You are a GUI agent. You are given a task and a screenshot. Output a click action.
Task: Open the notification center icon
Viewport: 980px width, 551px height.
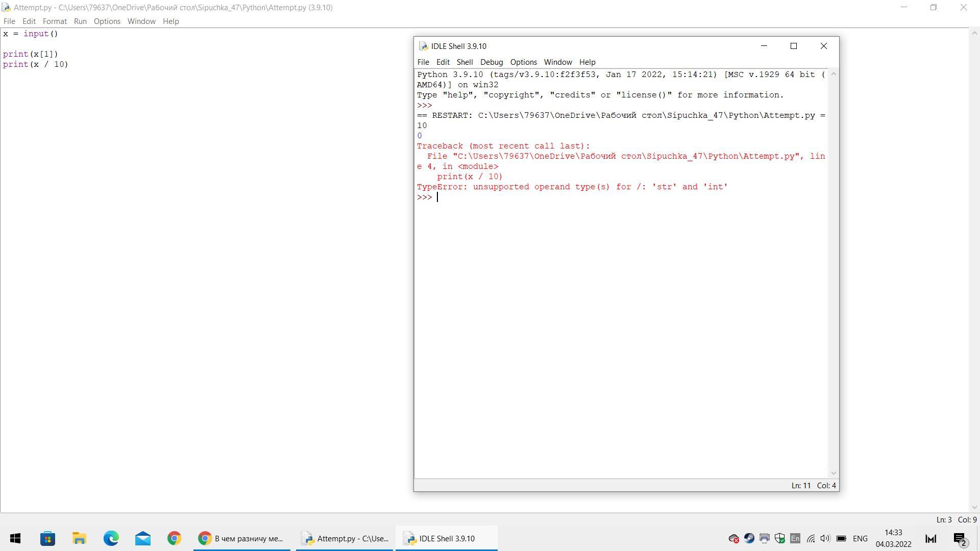pos(960,538)
